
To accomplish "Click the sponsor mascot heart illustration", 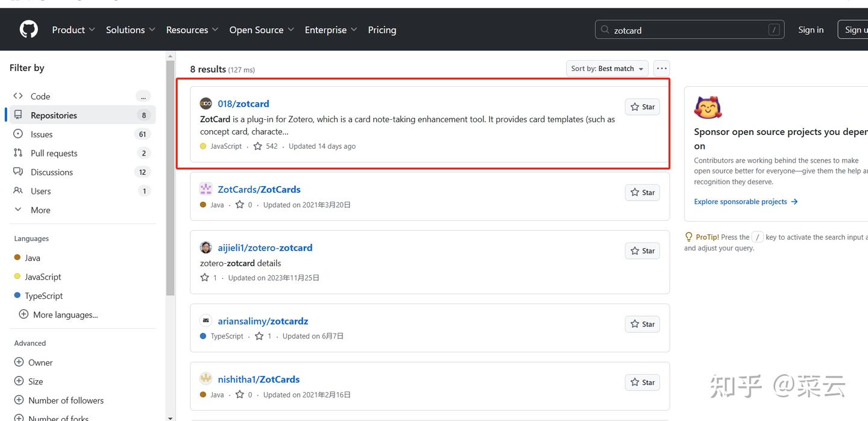I will click(708, 107).
